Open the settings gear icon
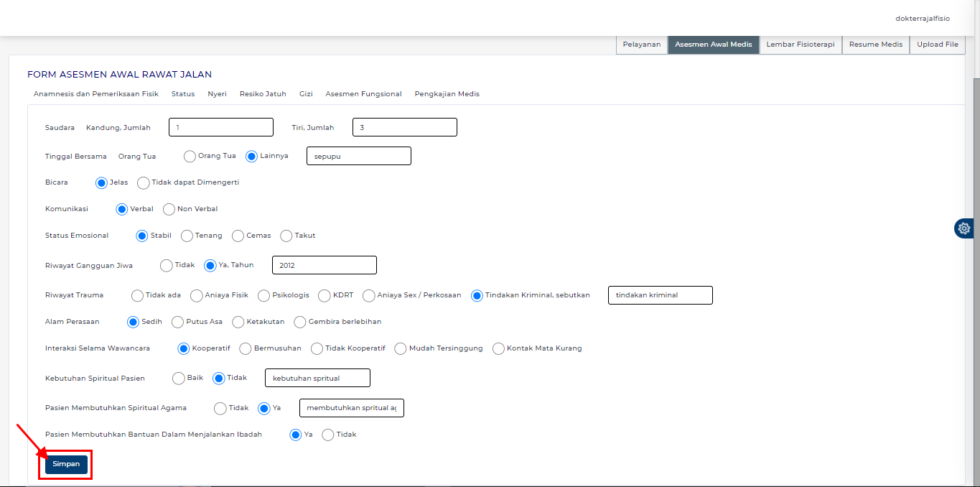Viewport: 980px width, 487px height. click(x=963, y=228)
